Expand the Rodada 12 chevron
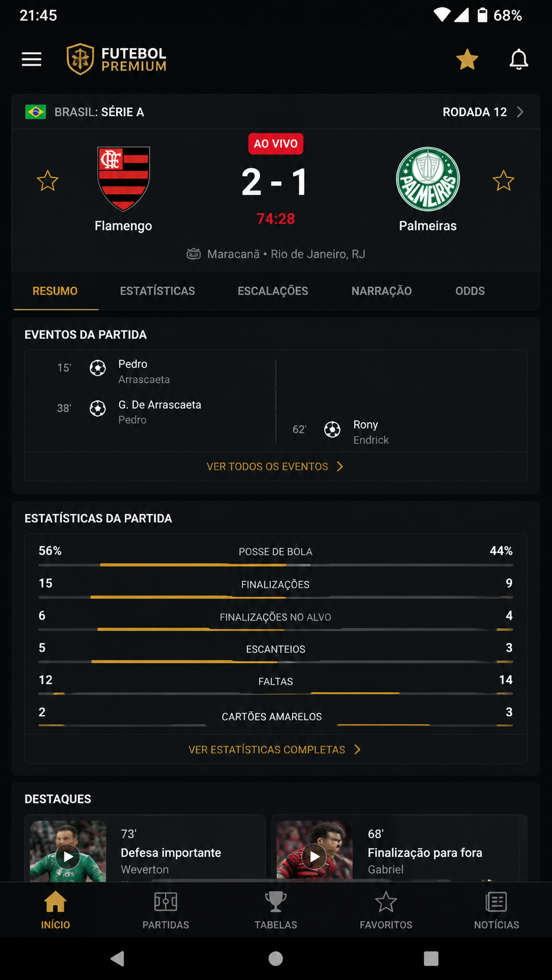Viewport: 552px width, 980px height. click(520, 112)
